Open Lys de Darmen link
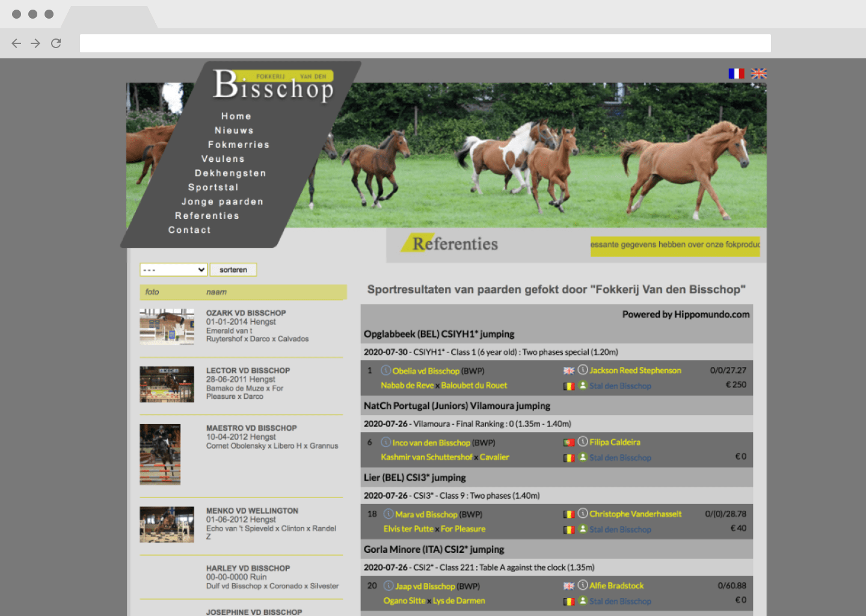The height and width of the screenshot is (616, 866). [x=459, y=600]
